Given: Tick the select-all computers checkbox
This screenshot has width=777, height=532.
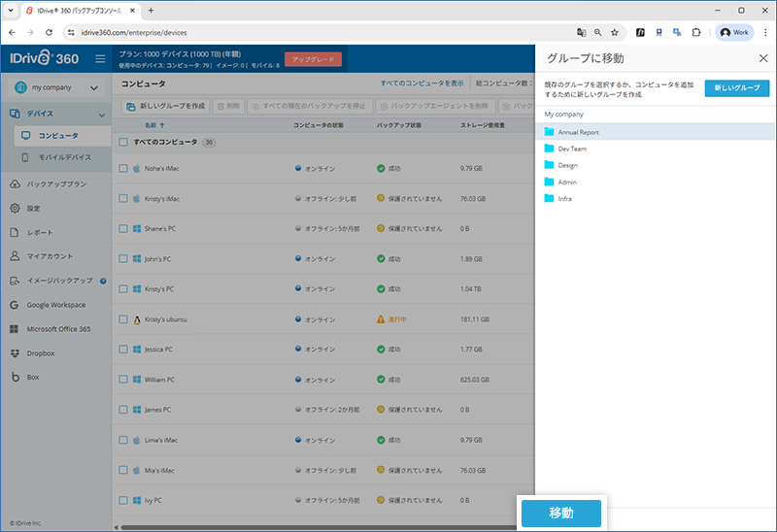Looking at the screenshot, I should pos(123,142).
